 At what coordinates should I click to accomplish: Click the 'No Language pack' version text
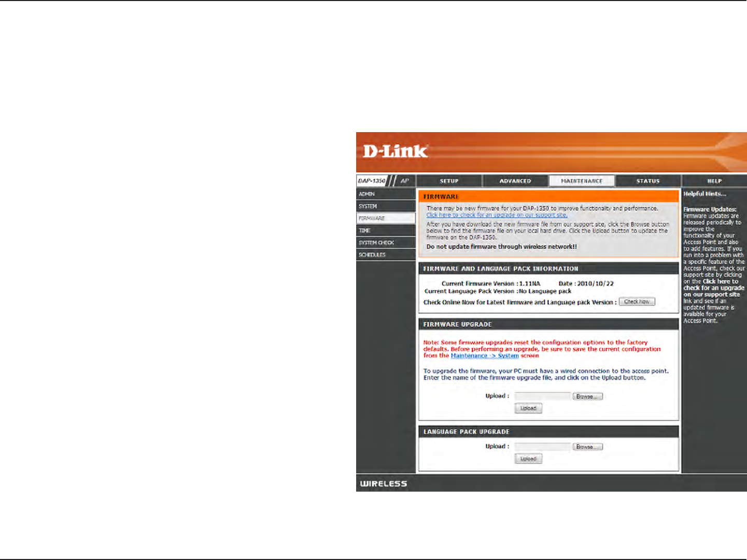click(545, 291)
